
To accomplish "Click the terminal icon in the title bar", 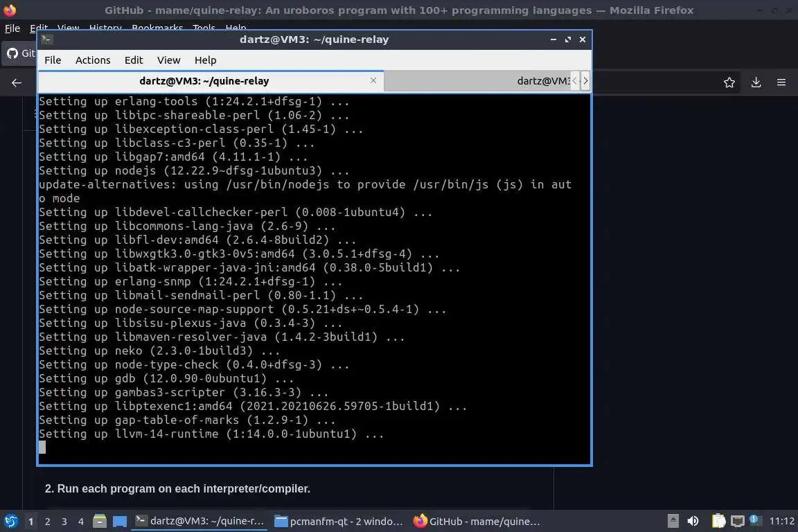I will 46,39.
